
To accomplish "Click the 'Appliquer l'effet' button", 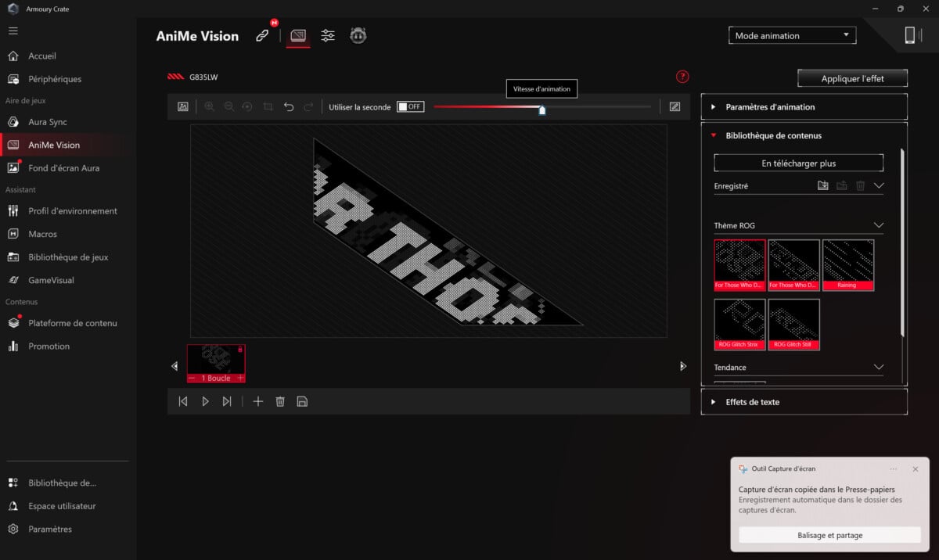I will coord(852,79).
